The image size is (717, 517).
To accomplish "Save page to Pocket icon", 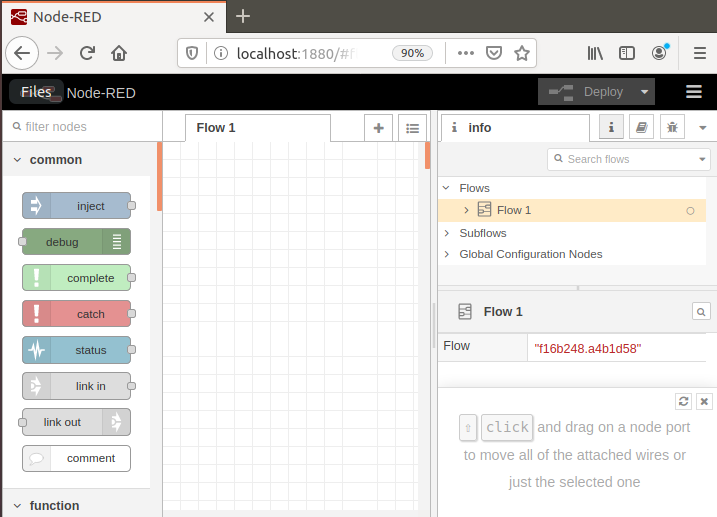I will point(494,53).
